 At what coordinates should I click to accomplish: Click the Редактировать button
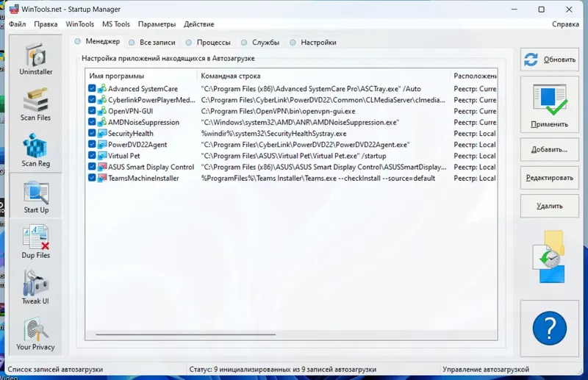click(549, 177)
